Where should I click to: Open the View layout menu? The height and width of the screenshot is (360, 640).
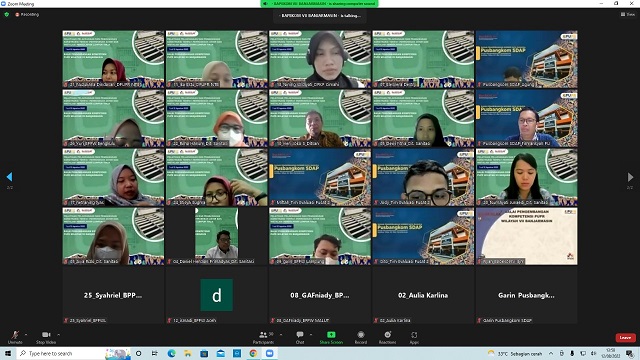click(628, 14)
